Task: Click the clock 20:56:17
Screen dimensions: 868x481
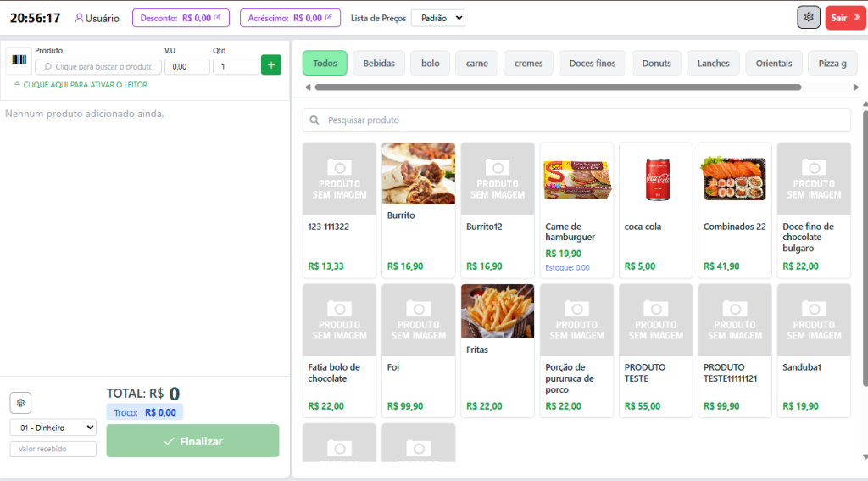Action: (x=35, y=18)
